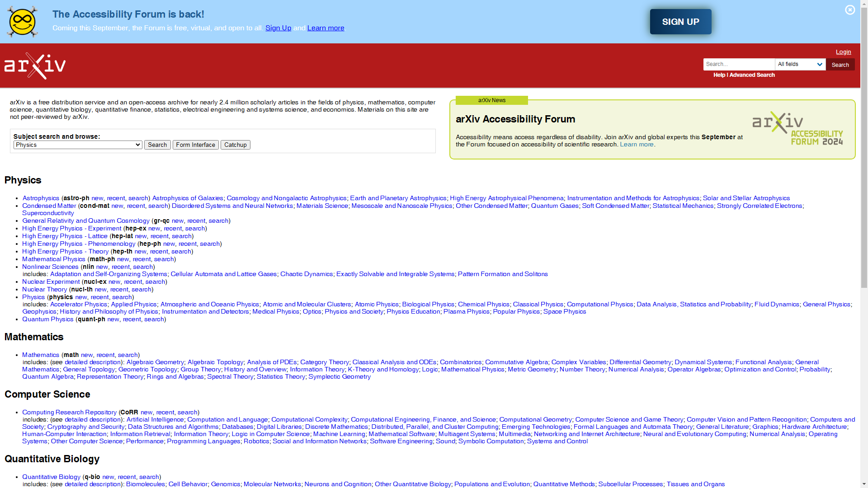Screen dimensions: 868x488
Task: Open Space Physics subcategory
Action: (x=565, y=312)
